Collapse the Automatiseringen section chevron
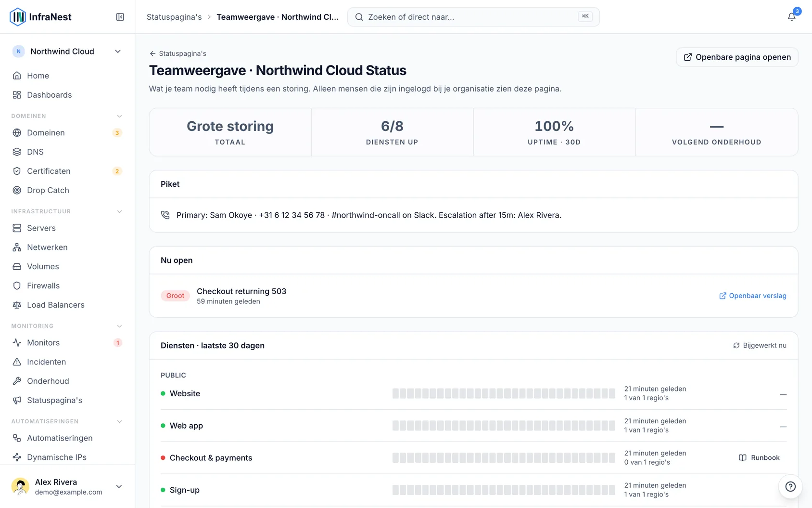This screenshot has width=812, height=508. pos(119,421)
